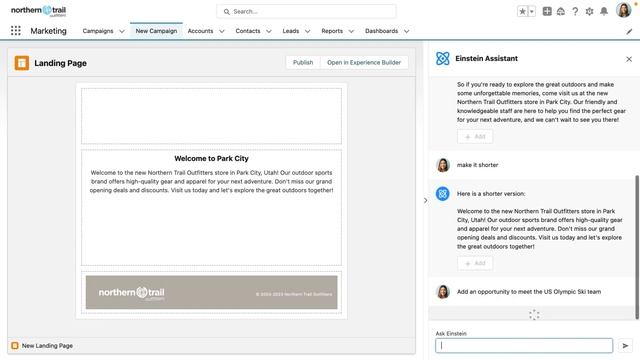Open the Notifications bell icon
The width and height of the screenshot is (640, 360).
pos(604,11)
